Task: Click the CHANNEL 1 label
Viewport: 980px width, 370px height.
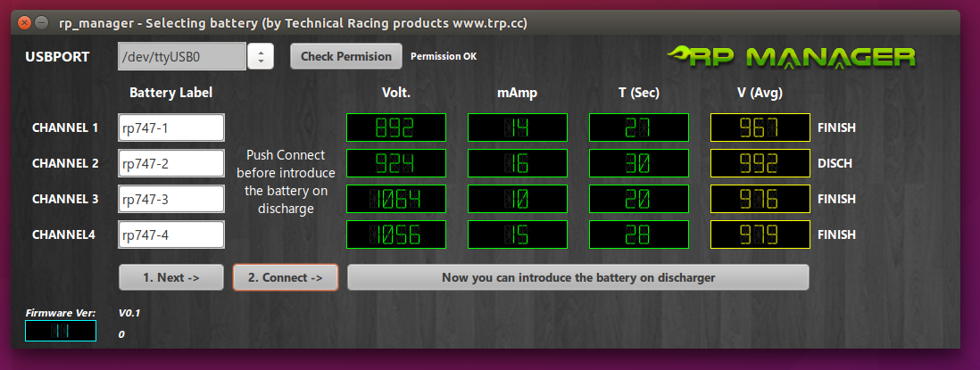Action: tap(65, 127)
